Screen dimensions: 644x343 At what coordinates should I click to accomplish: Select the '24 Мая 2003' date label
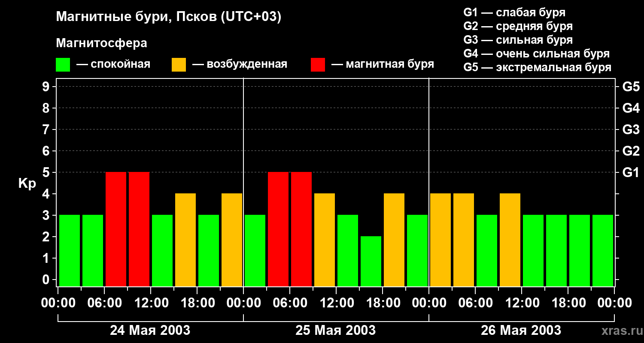[150, 331]
